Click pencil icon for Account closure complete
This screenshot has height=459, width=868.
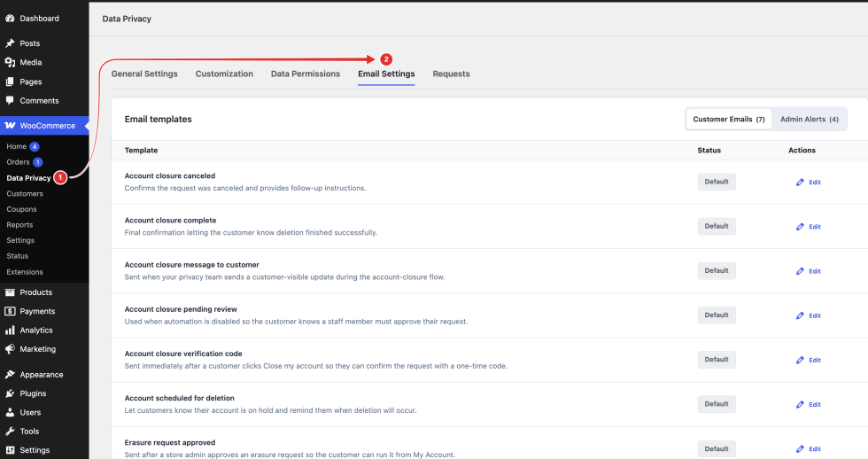[800, 227]
